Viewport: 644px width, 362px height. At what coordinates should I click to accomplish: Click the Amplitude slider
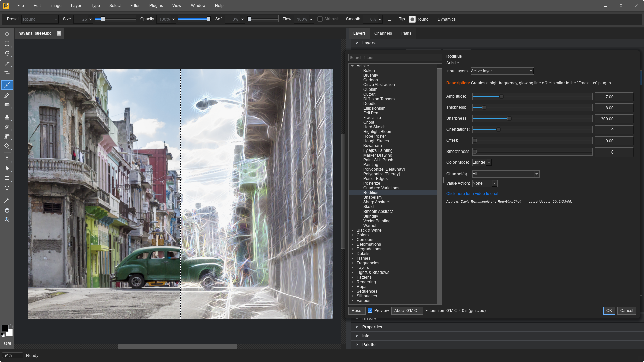point(532,97)
